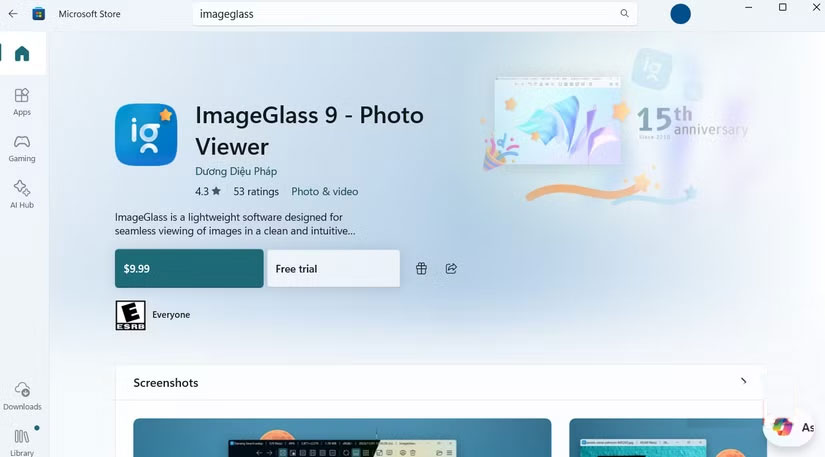Open the Home sidebar tab
825x457 pixels.
[x=22, y=53]
